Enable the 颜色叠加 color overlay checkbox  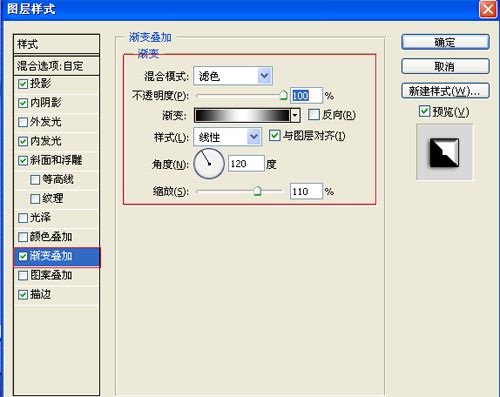[23, 237]
